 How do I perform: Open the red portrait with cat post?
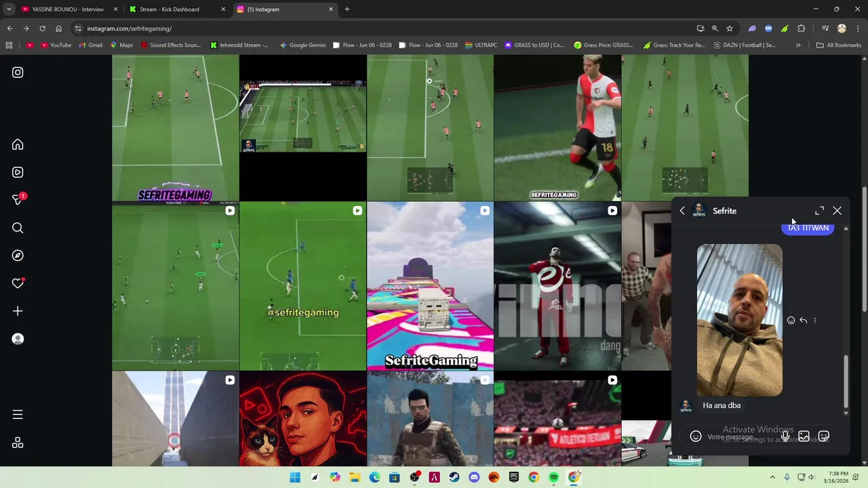pyautogui.click(x=303, y=419)
